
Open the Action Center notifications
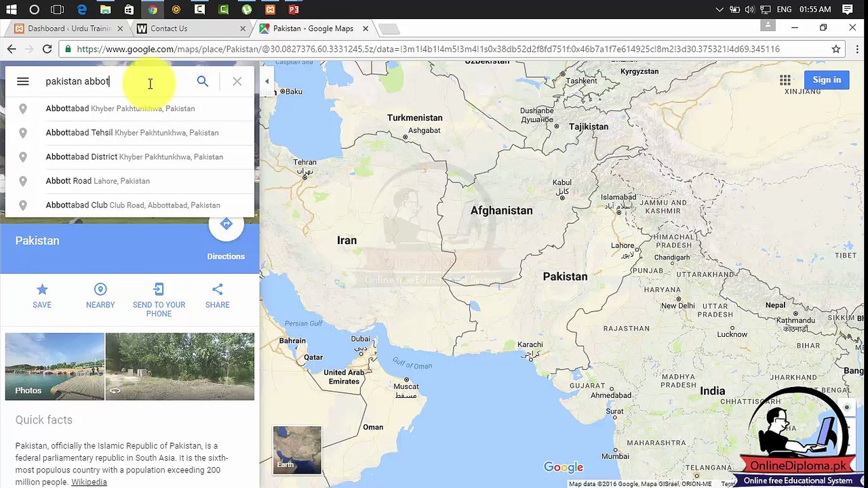pyautogui.click(x=848, y=9)
